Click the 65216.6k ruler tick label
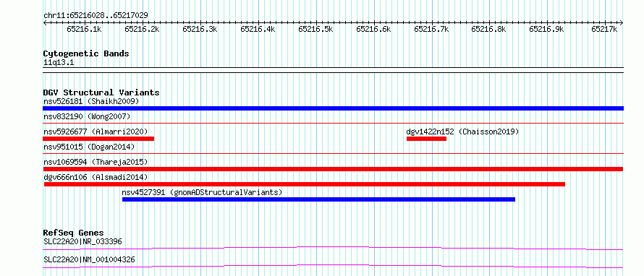The image size is (644, 276). 374,30
